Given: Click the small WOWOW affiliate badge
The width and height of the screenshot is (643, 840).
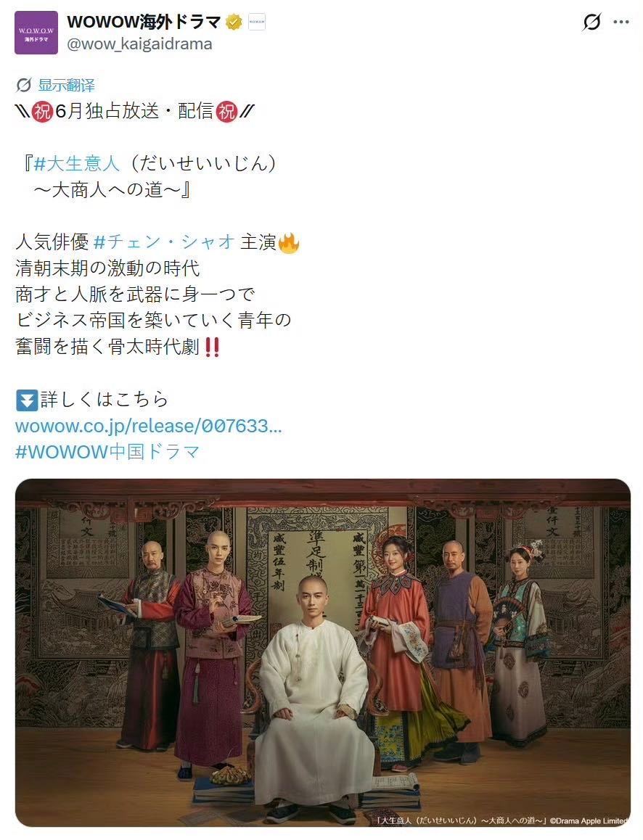Looking at the screenshot, I should pyautogui.click(x=257, y=22).
